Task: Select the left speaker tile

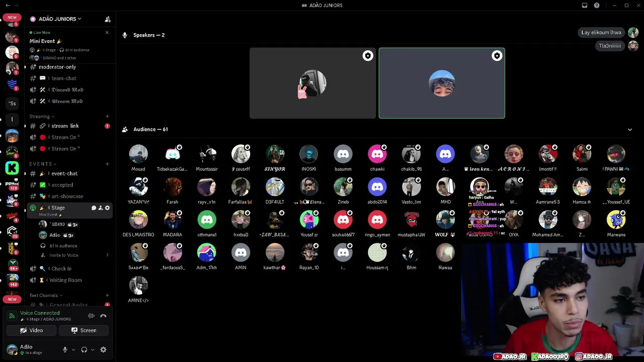Action: (312, 83)
